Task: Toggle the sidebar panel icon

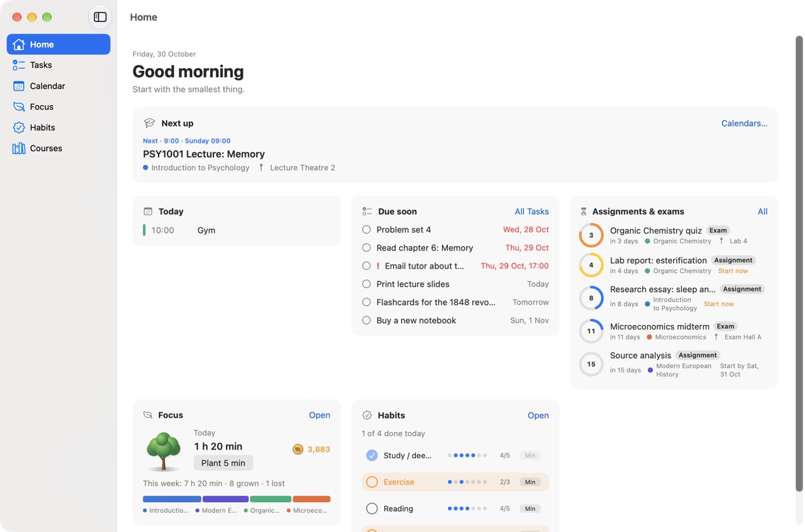Action: click(100, 18)
